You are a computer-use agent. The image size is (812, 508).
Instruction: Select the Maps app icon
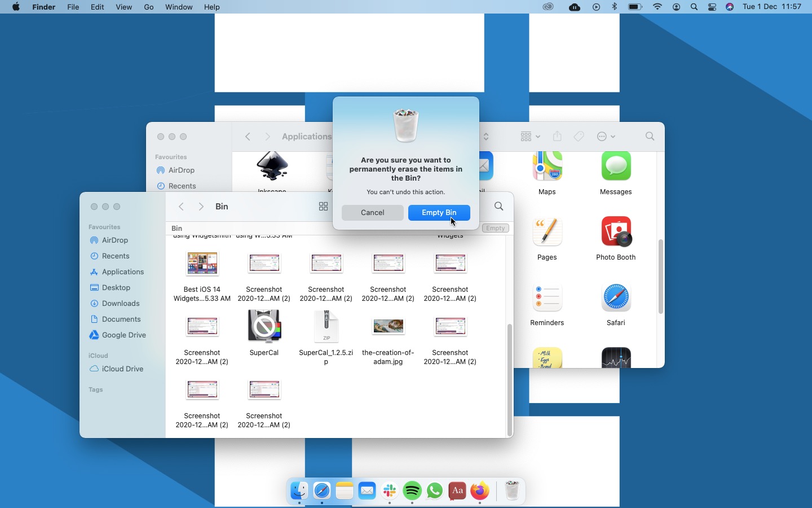pyautogui.click(x=547, y=166)
